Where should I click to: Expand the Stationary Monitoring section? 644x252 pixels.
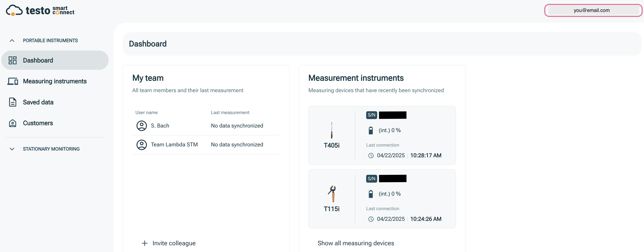click(x=12, y=149)
